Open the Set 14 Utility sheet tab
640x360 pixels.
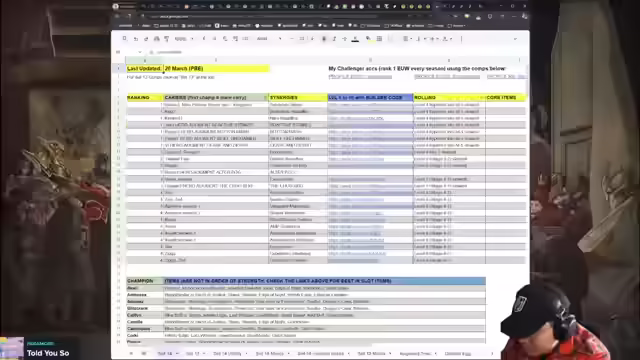click(230, 353)
